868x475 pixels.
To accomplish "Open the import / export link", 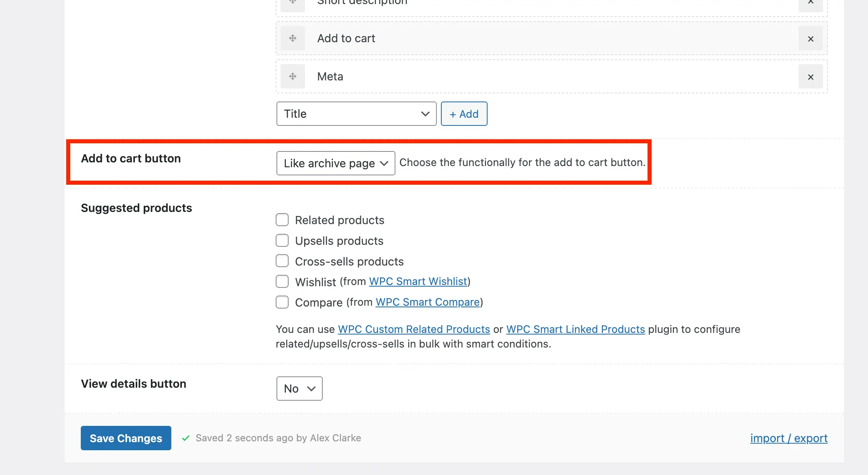I will 788,438.
